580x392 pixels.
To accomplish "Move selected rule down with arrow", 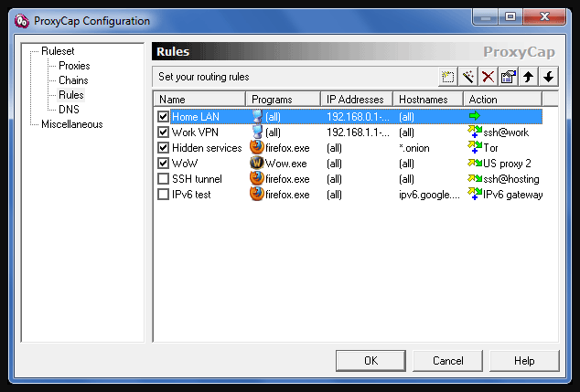I will point(549,77).
